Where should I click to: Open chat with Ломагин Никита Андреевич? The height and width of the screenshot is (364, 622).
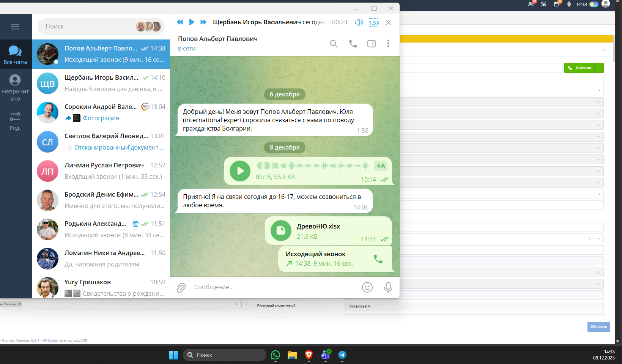point(101,258)
